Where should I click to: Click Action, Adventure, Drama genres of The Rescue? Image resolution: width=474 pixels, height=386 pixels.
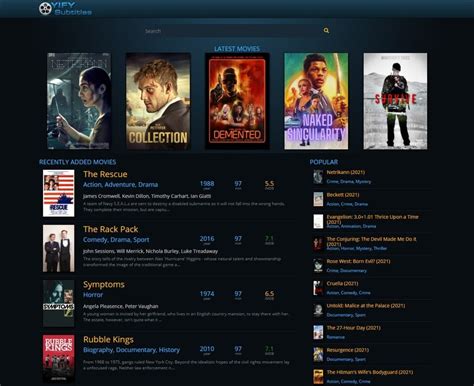click(120, 185)
